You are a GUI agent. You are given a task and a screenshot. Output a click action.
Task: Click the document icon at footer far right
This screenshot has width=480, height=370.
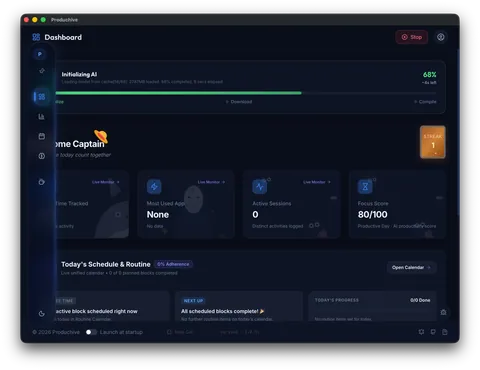pos(445,332)
